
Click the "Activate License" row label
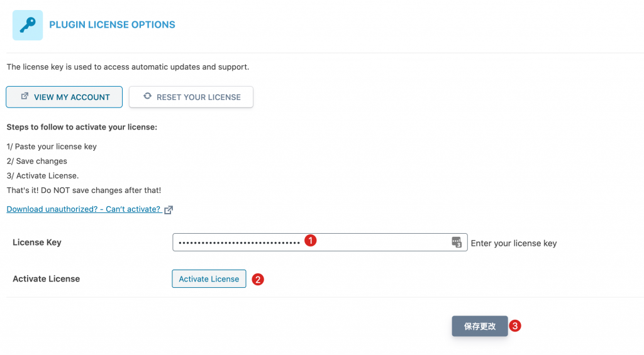47,279
